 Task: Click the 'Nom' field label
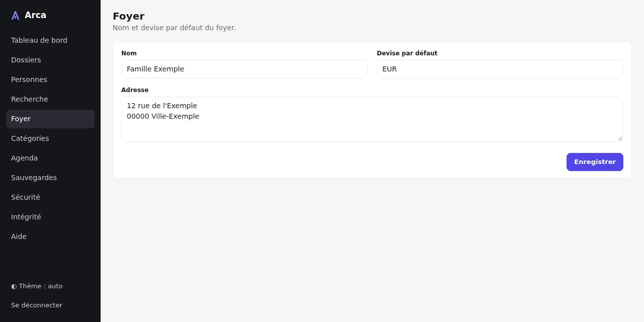click(x=129, y=53)
